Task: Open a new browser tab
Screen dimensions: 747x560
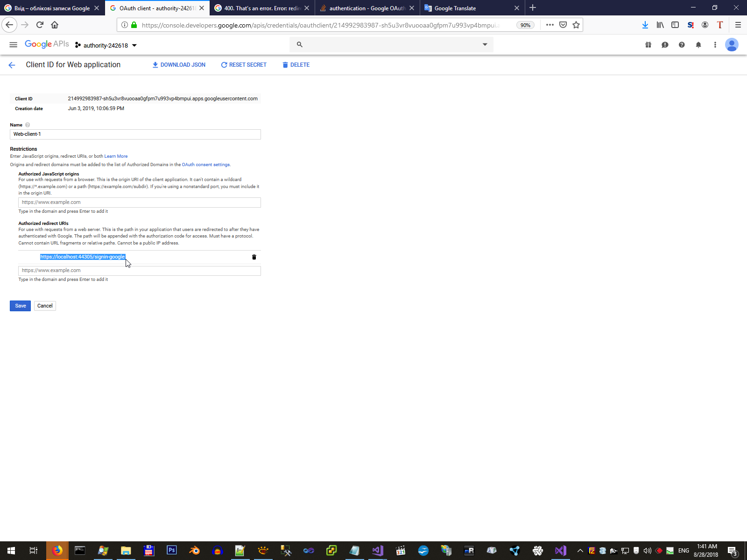Action: (x=533, y=8)
